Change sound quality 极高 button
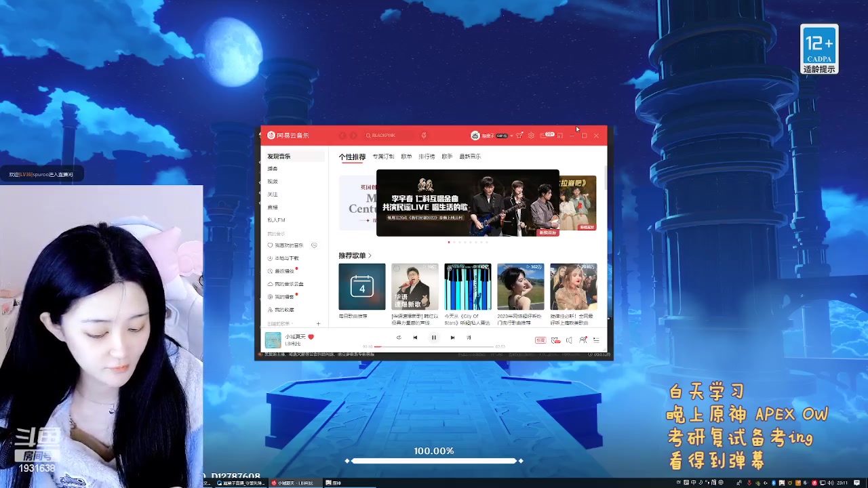Image resolution: width=868 pixels, height=488 pixels. coord(540,340)
